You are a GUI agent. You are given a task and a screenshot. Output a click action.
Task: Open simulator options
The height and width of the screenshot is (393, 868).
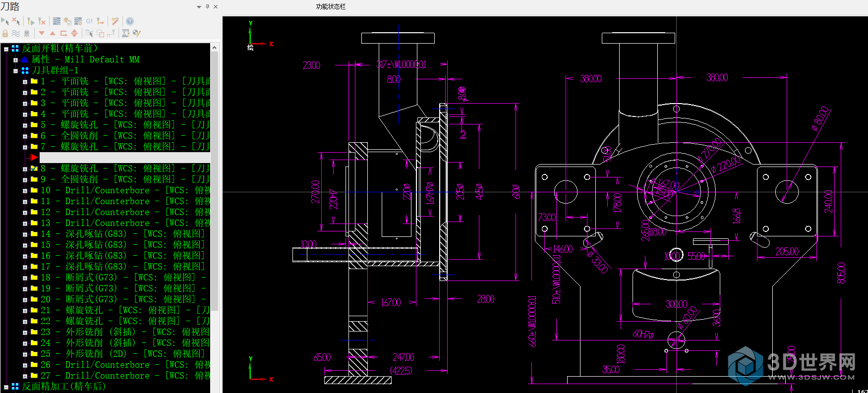click(x=78, y=21)
